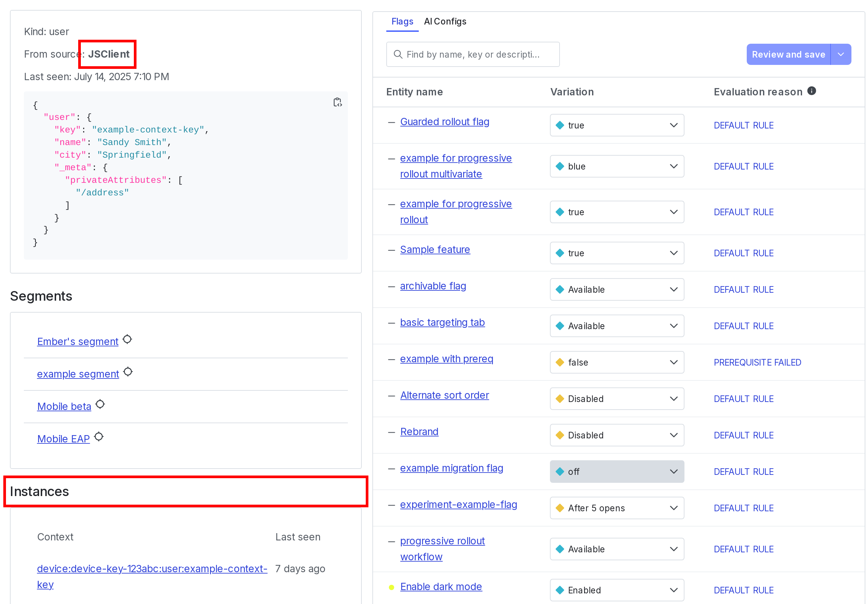Screen dimensions: 868x604
Task: Click the dash icon beside basic targeting tab
Action: pyautogui.click(x=392, y=323)
